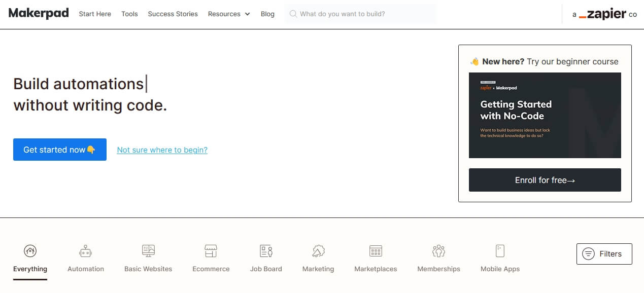This screenshot has width=644, height=293.
Task: Open the Success Stories page
Action: tap(173, 14)
